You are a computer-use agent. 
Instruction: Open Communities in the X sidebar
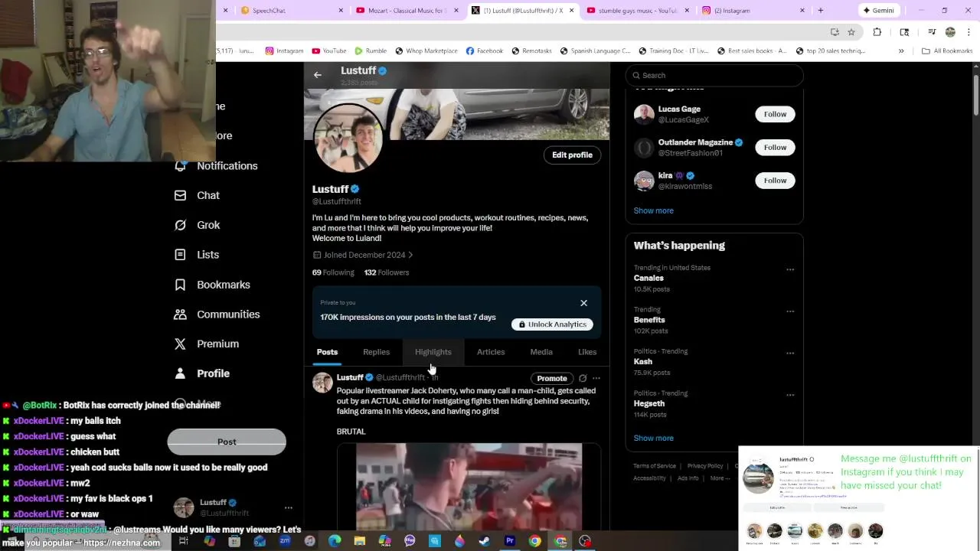pos(217,315)
